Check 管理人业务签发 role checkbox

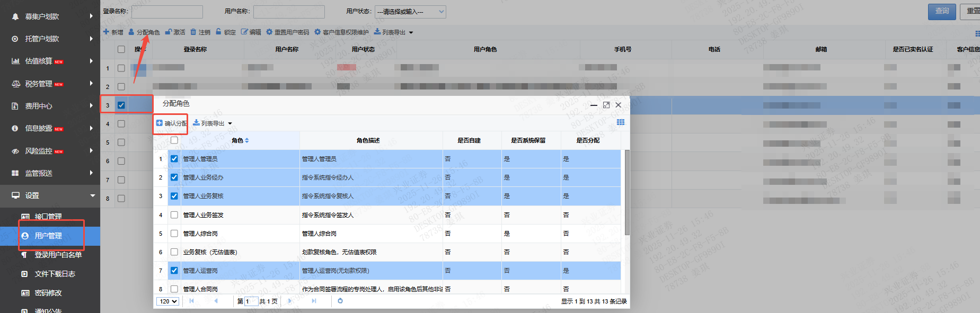174,215
